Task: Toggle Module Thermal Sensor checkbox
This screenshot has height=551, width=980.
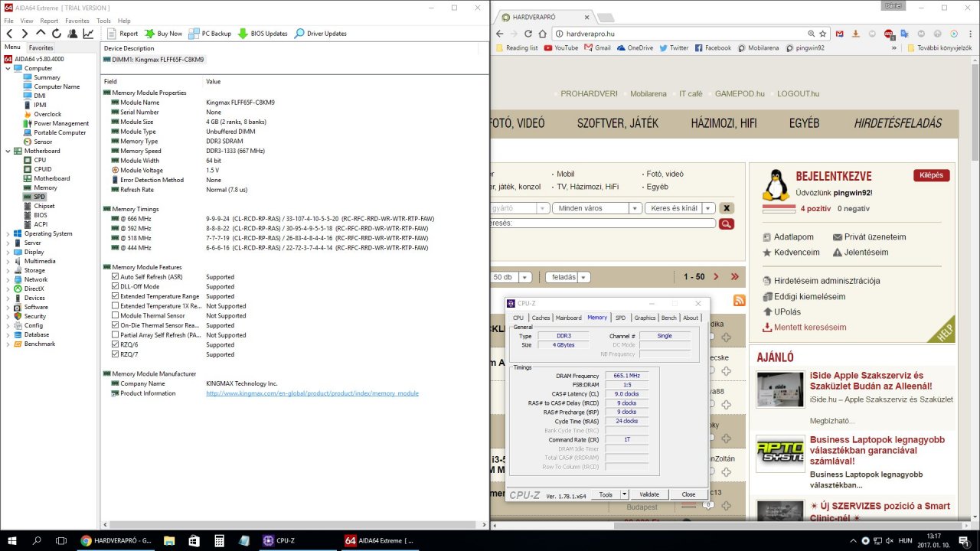Action: 116,315
